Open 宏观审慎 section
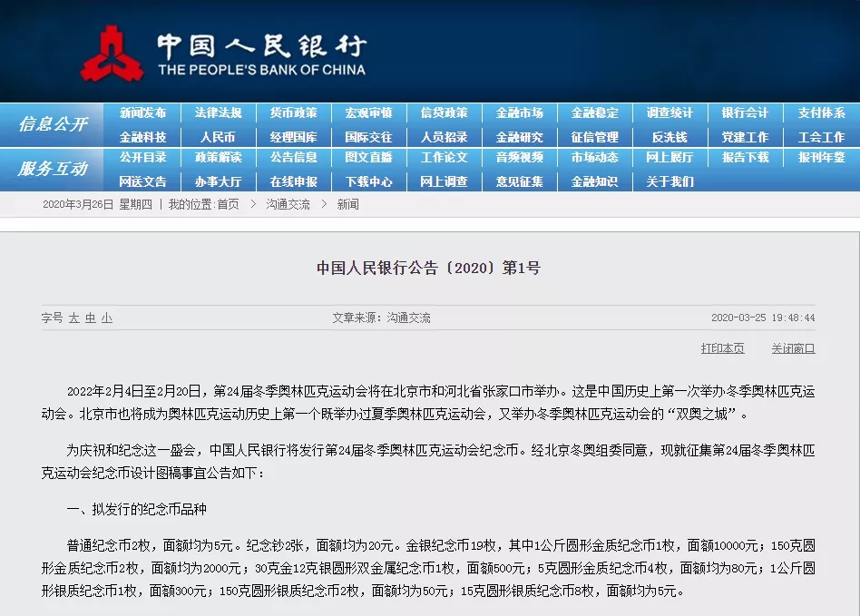 pos(368,113)
